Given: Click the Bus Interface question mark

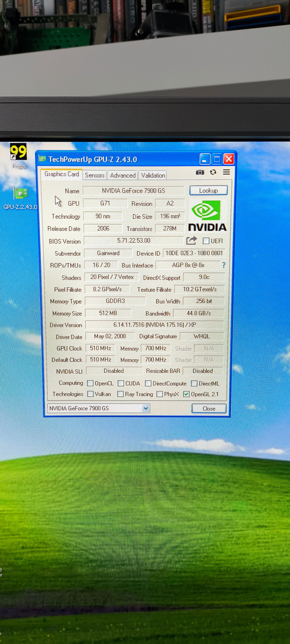Looking at the screenshot, I should 224,265.
